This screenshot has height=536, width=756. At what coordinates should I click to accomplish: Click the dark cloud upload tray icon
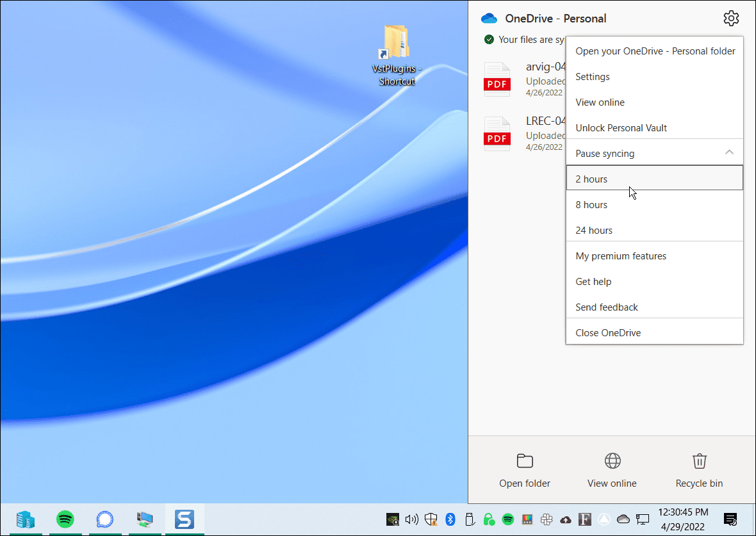[x=566, y=519]
